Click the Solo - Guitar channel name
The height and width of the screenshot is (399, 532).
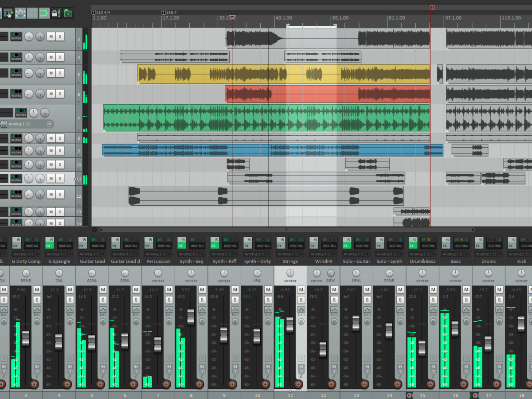click(356, 262)
